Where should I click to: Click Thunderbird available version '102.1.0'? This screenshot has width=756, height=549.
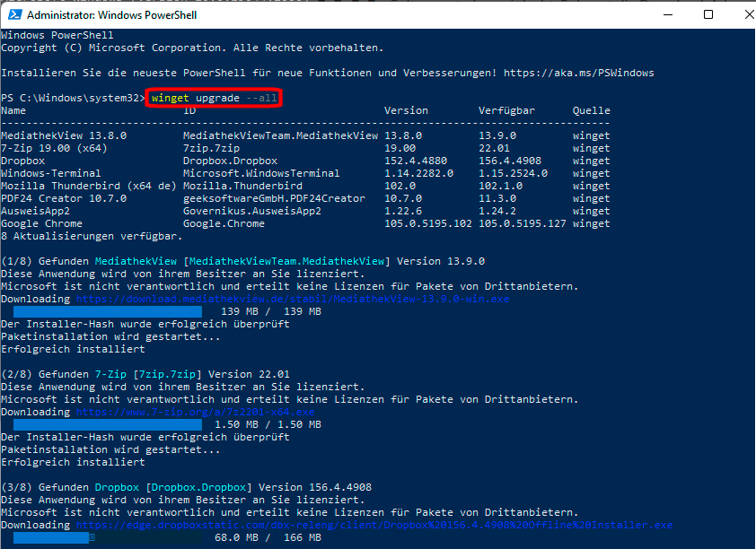click(x=500, y=186)
